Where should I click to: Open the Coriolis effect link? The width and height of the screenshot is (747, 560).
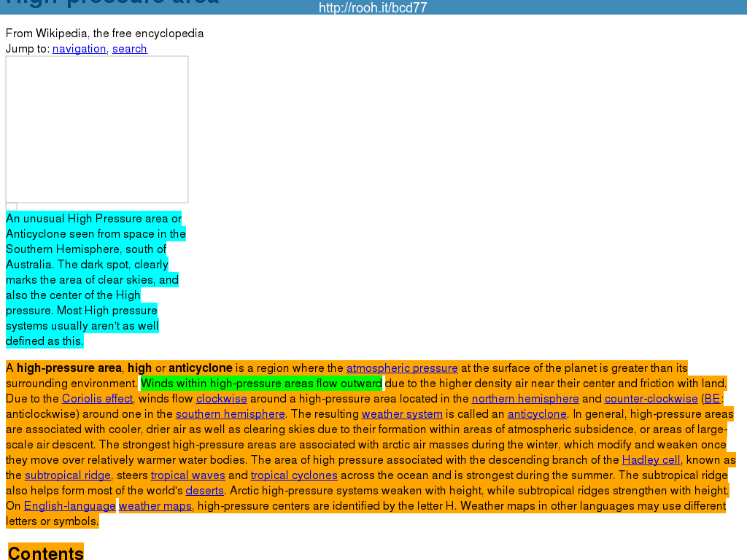(97, 399)
